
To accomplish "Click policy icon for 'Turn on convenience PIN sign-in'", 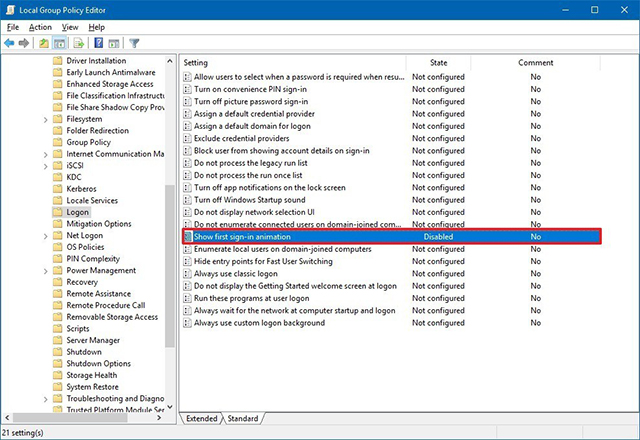I will (x=187, y=89).
